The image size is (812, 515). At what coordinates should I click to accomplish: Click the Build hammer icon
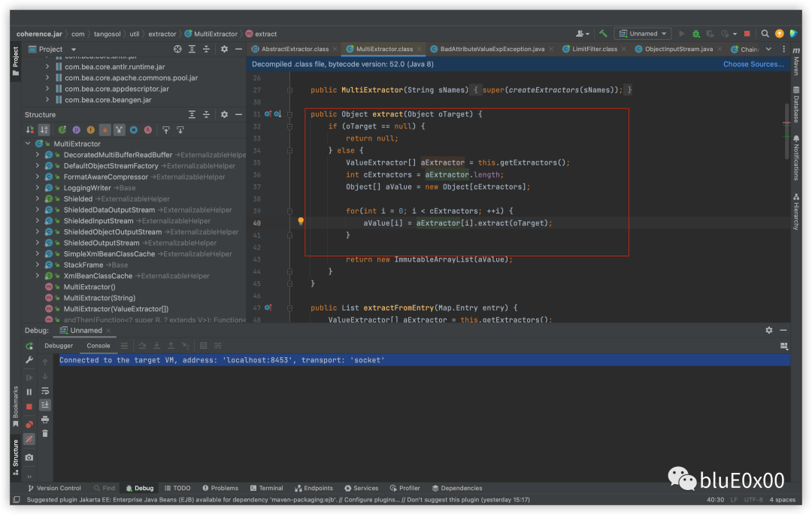coord(603,34)
